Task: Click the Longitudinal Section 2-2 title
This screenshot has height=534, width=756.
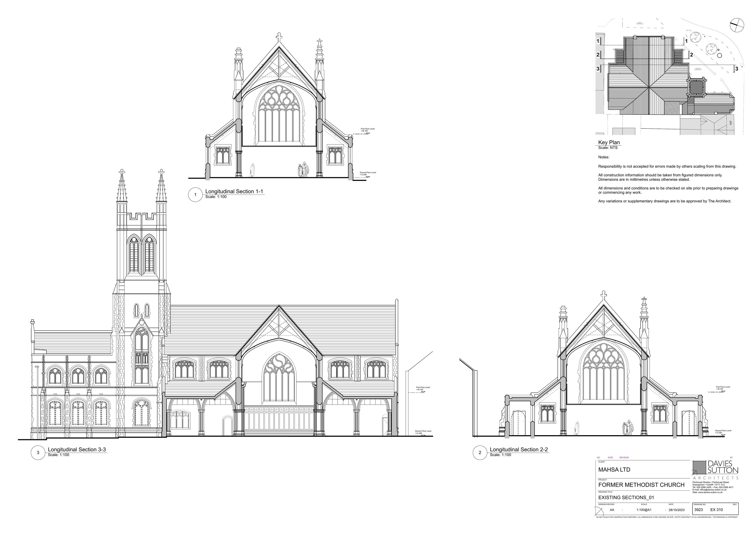Action: [x=519, y=449]
